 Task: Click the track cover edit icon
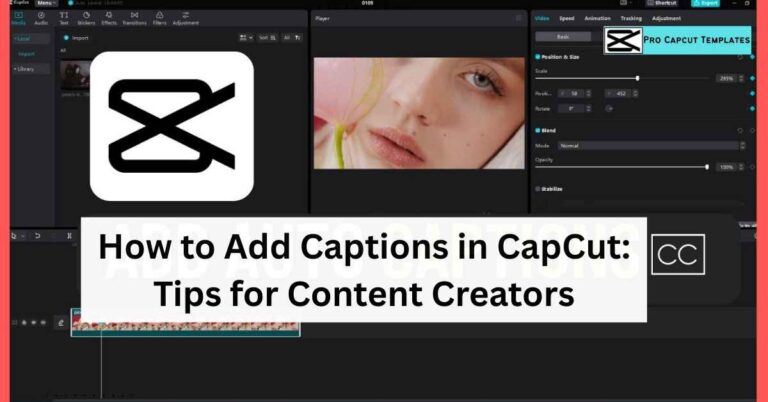(61, 323)
